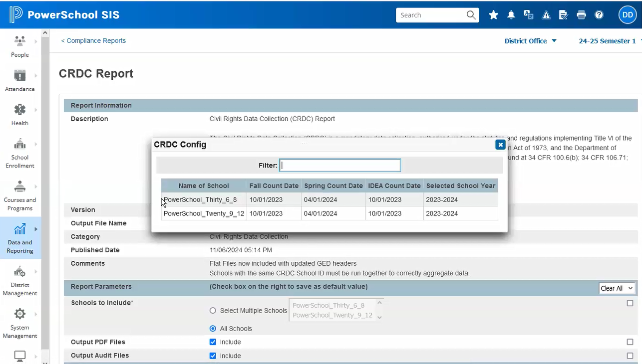The height and width of the screenshot is (364, 642).
Task: Open the 24-25 Semester 1 term selector
Action: (x=607, y=41)
